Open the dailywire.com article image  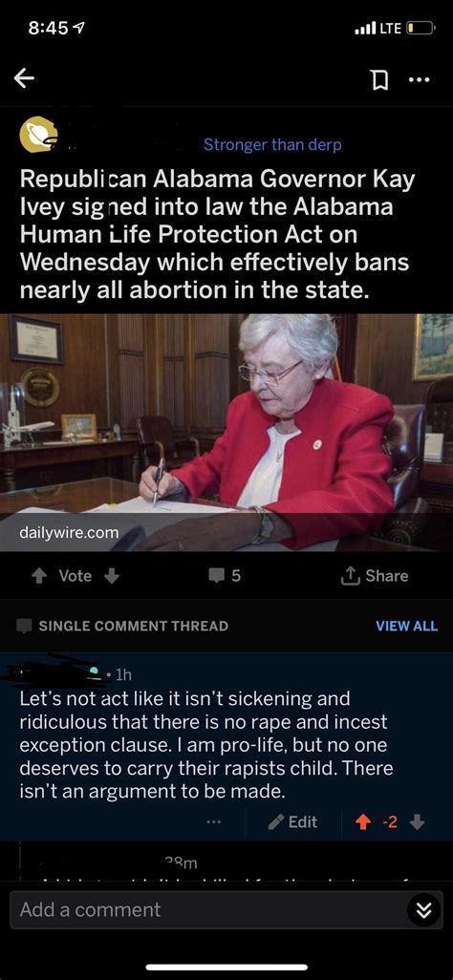226,433
